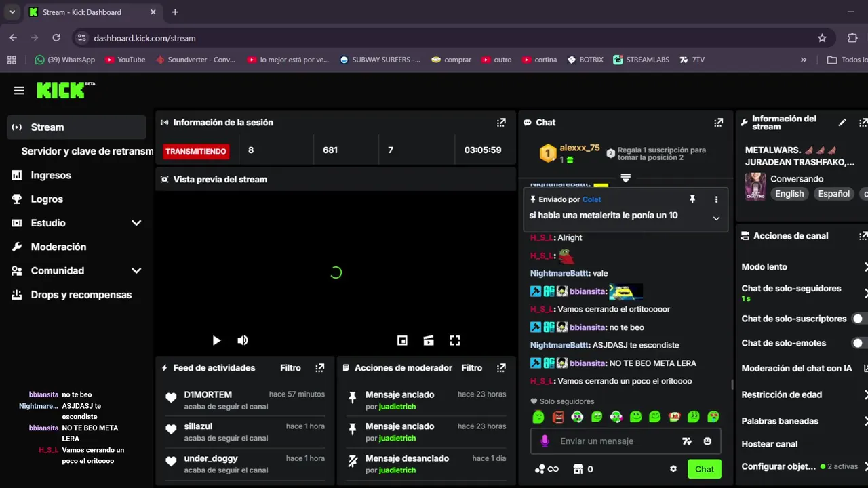Select Stream in the sidebar
Screen dimensions: 868x488
[x=77, y=127]
